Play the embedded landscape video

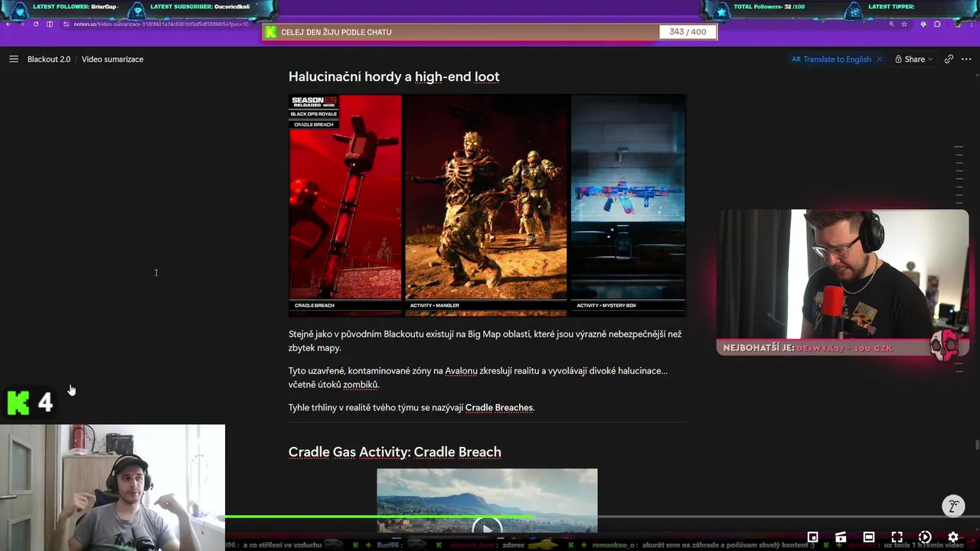coord(487,527)
